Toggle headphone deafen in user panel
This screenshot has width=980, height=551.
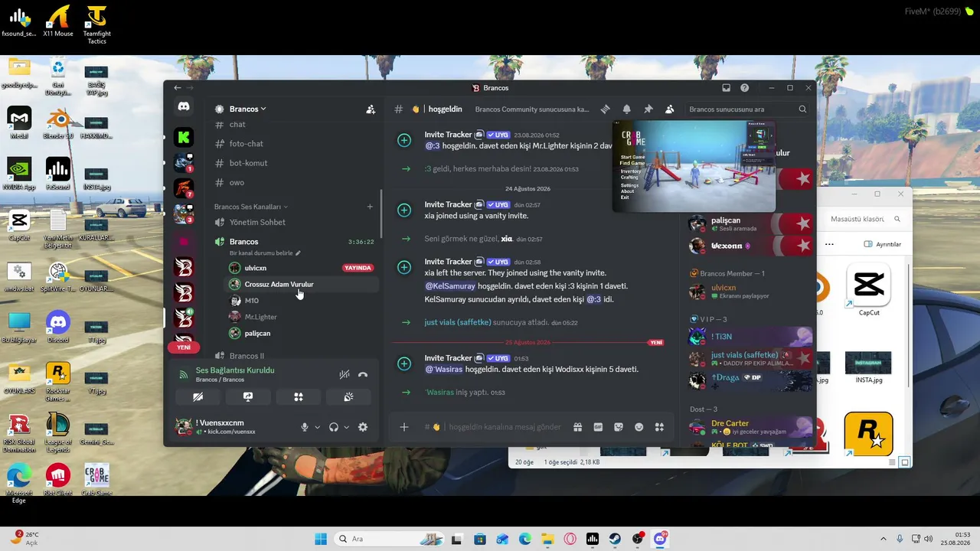[334, 427]
